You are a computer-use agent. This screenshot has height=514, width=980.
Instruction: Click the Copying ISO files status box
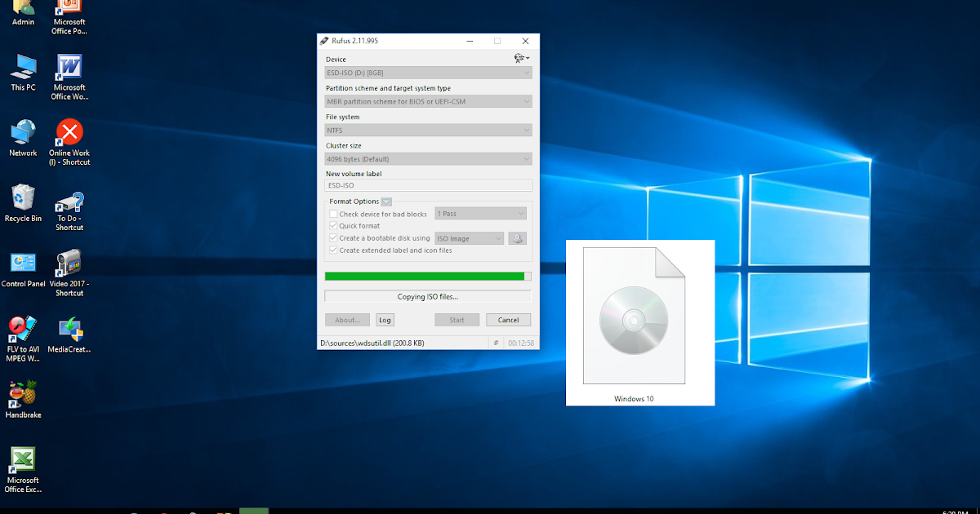click(428, 297)
